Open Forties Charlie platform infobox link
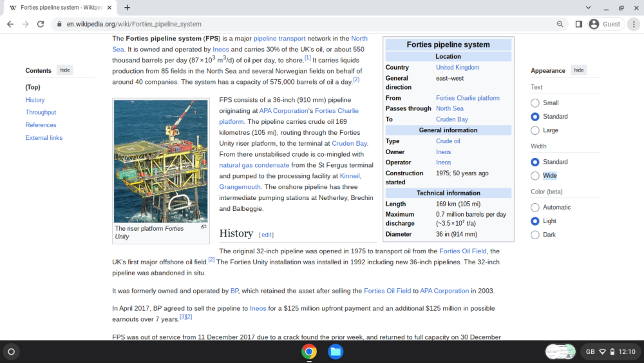 468,98
